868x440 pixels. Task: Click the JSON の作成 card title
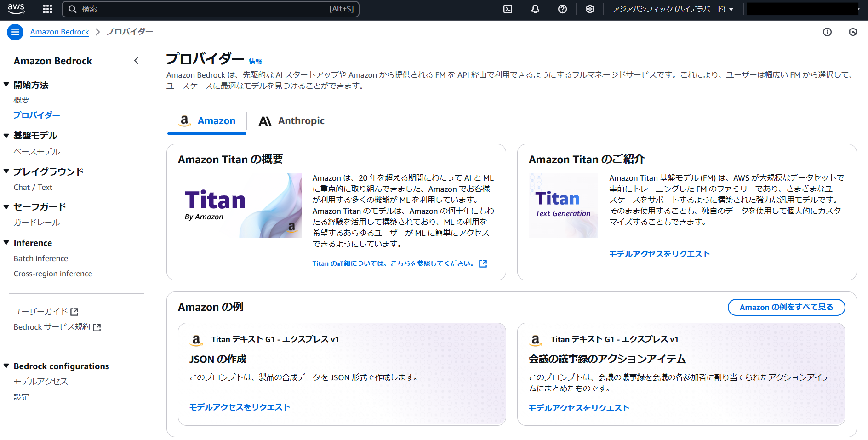click(x=218, y=359)
